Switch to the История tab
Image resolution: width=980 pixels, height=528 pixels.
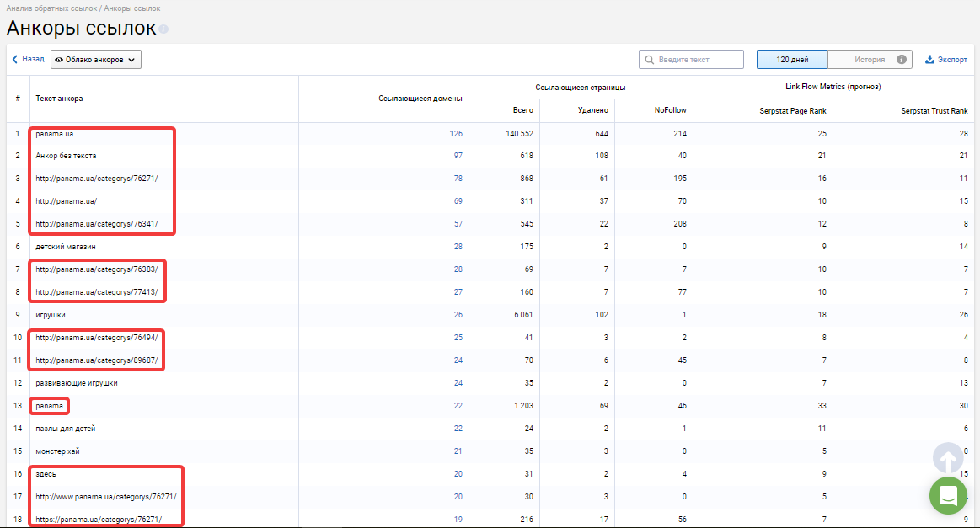(870, 59)
